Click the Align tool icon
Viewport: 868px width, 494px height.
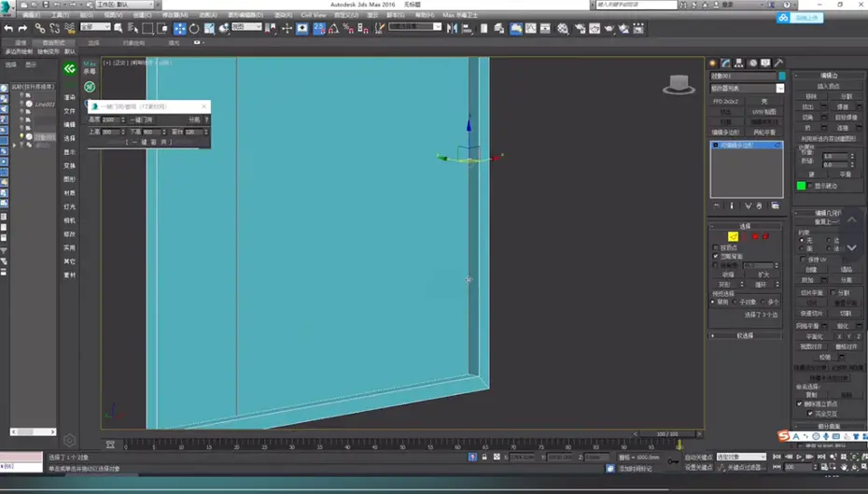pyautogui.click(x=468, y=28)
